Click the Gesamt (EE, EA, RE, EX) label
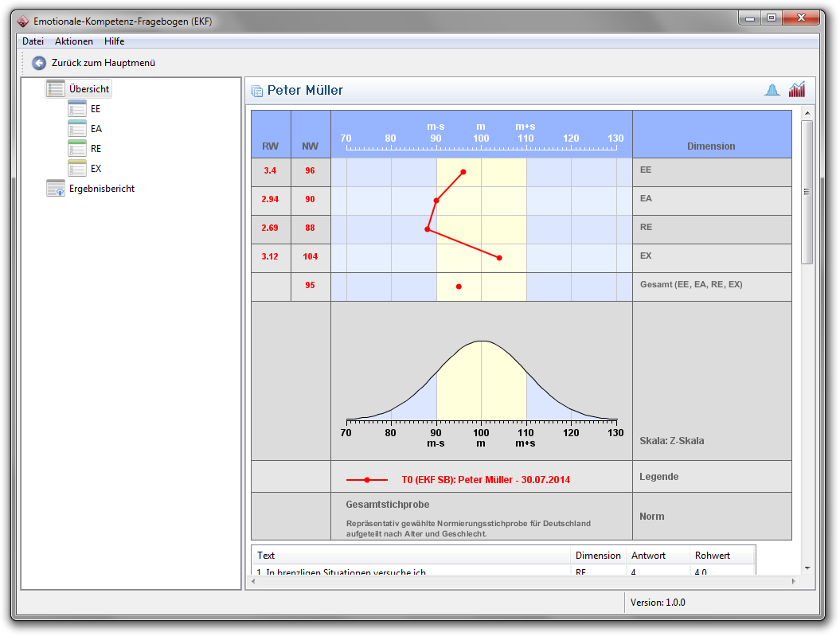This screenshot has width=840, height=636. (x=691, y=284)
